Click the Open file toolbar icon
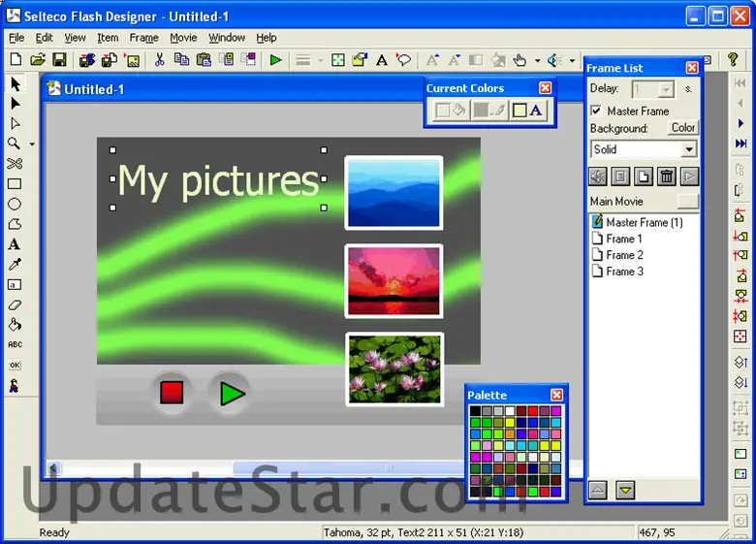 pyautogui.click(x=38, y=60)
